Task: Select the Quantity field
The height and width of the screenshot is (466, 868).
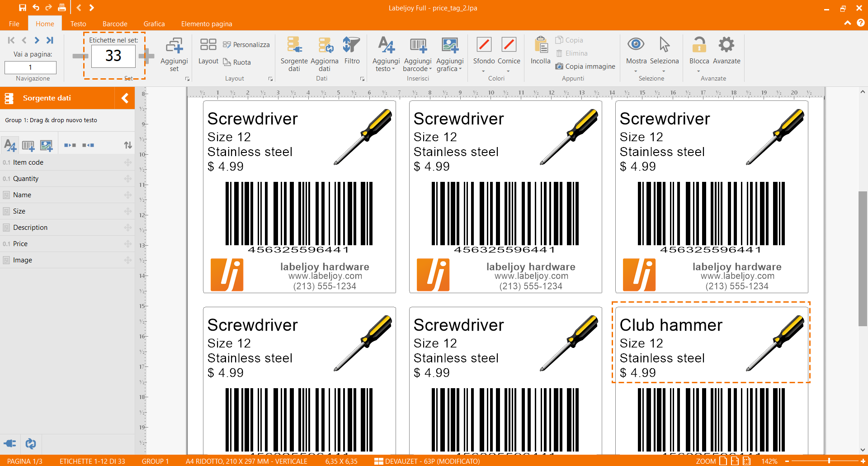Action: (x=67, y=179)
